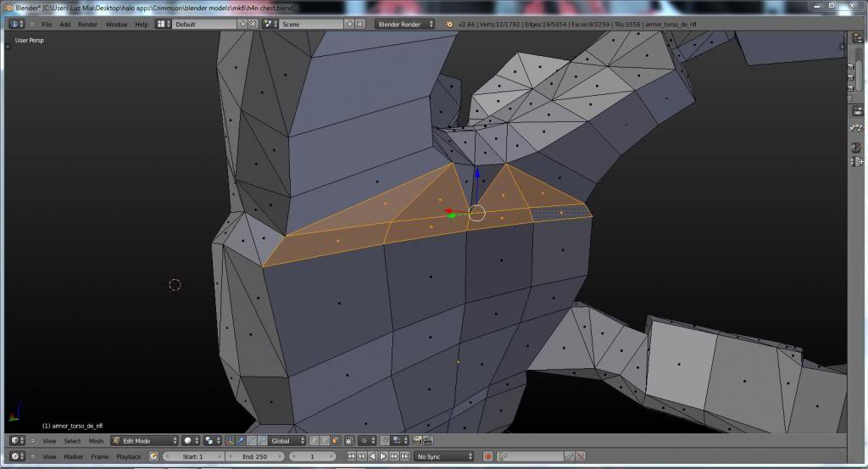Open File menu
868x469 pixels.
[x=47, y=25]
